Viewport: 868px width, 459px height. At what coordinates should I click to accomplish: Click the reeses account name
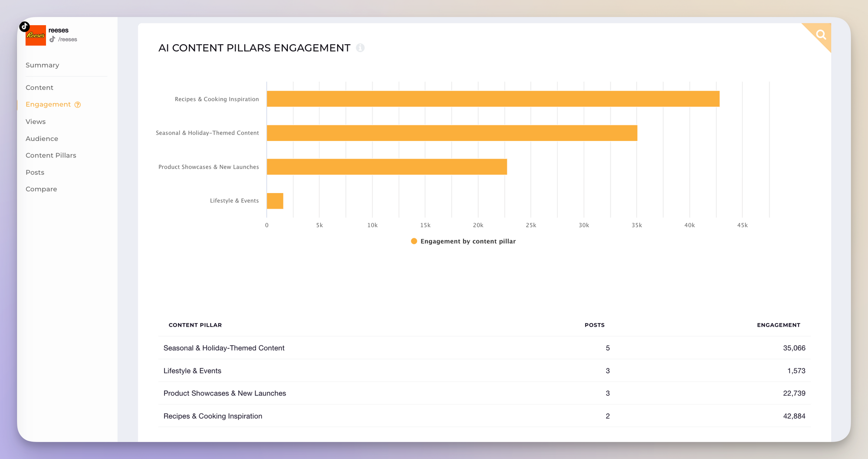coord(59,30)
